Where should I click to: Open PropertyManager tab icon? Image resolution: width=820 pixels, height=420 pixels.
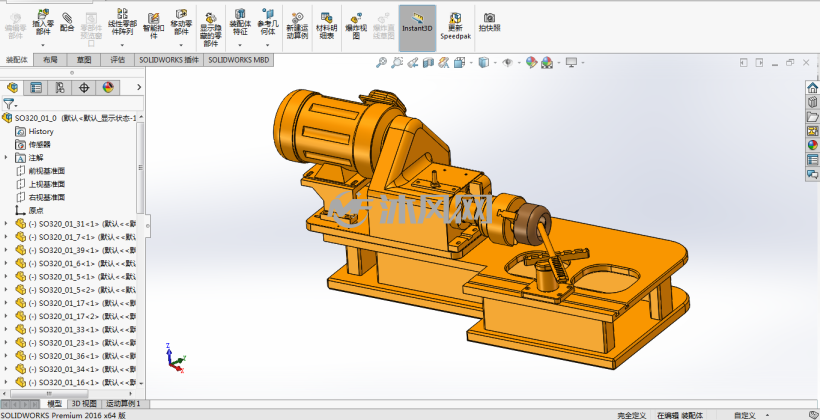click(36, 87)
